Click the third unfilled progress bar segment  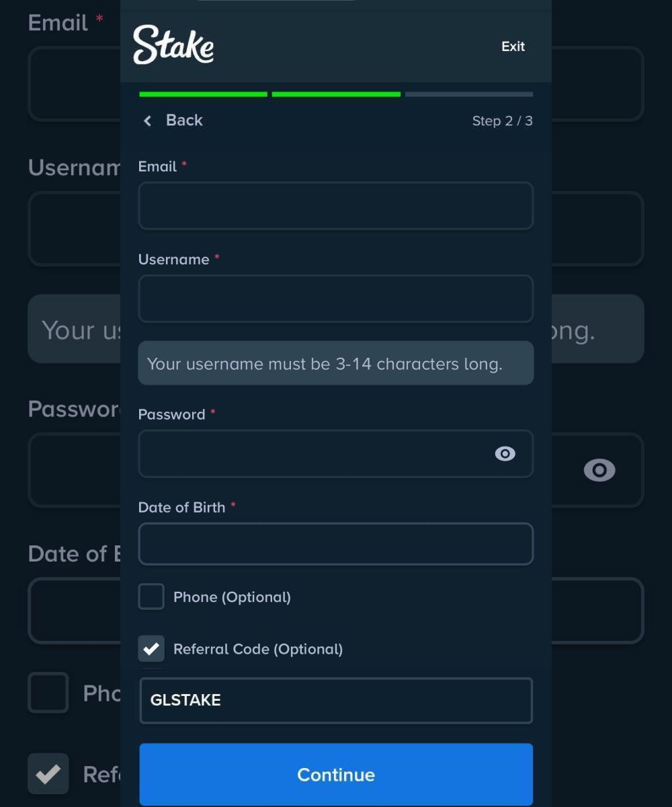pos(468,94)
